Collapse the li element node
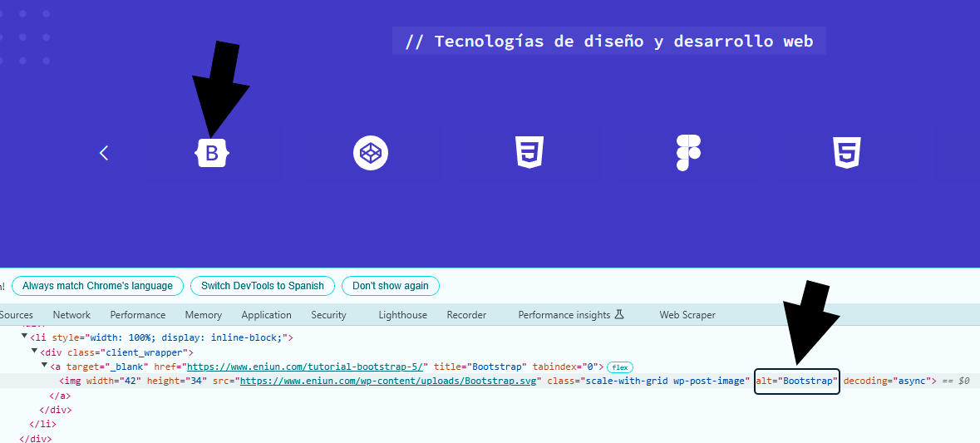This screenshot has width=980, height=443. tap(24, 337)
